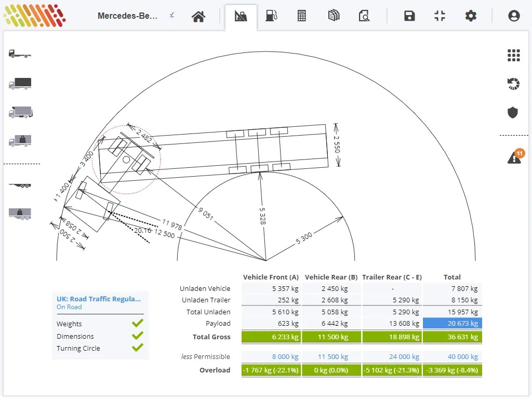Open the user account profile icon
The image size is (532, 399).
click(514, 16)
